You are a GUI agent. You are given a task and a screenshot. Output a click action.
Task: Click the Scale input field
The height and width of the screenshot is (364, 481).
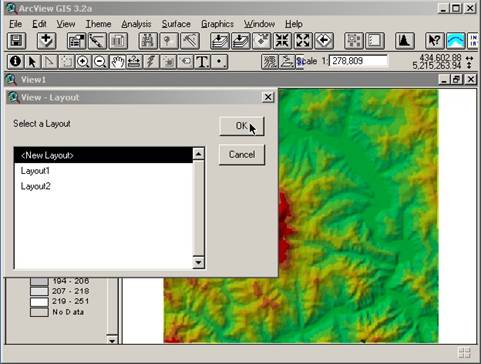click(358, 61)
